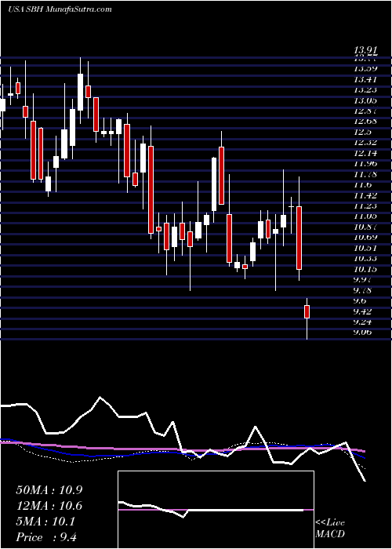This screenshot has height=549, width=392.
Task: Select the 13.23 price label
Action: [366, 90]
